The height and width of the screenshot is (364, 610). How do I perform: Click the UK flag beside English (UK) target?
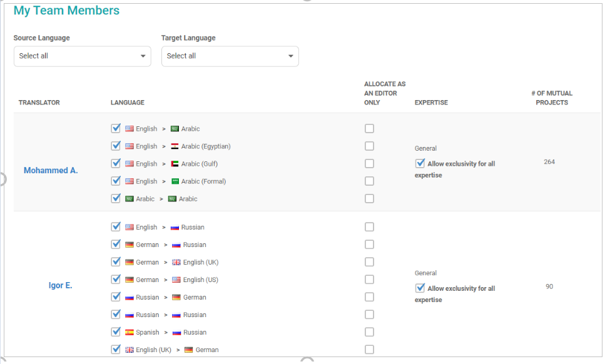(x=176, y=262)
